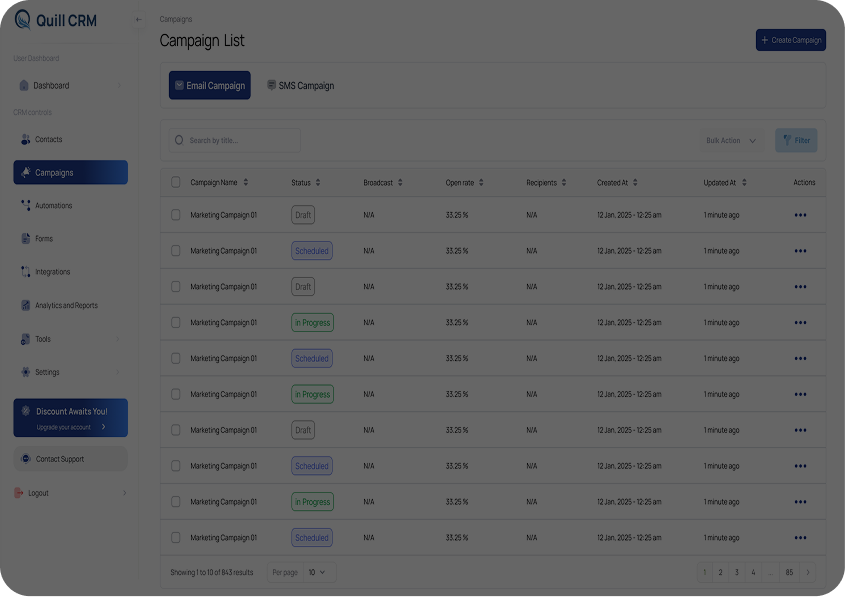This screenshot has height=597, width=845.
Task: Select the Email Campaign tab
Action: point(209,86)
